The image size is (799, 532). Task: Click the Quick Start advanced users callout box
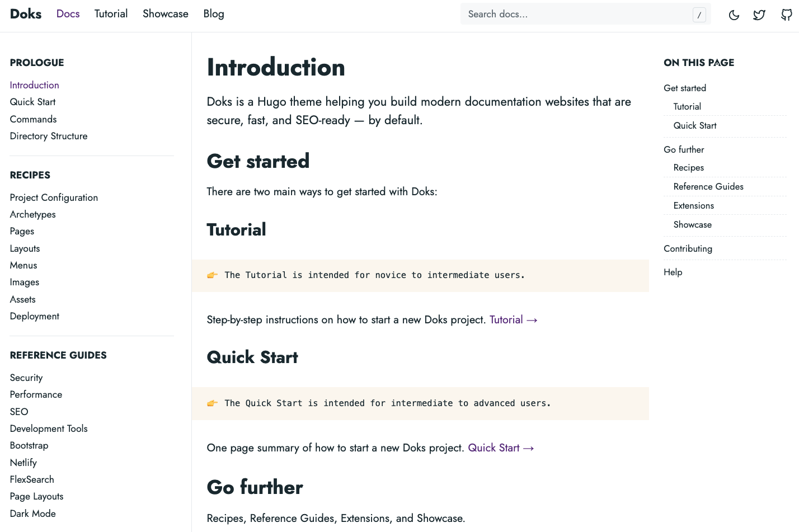(420, 403)
